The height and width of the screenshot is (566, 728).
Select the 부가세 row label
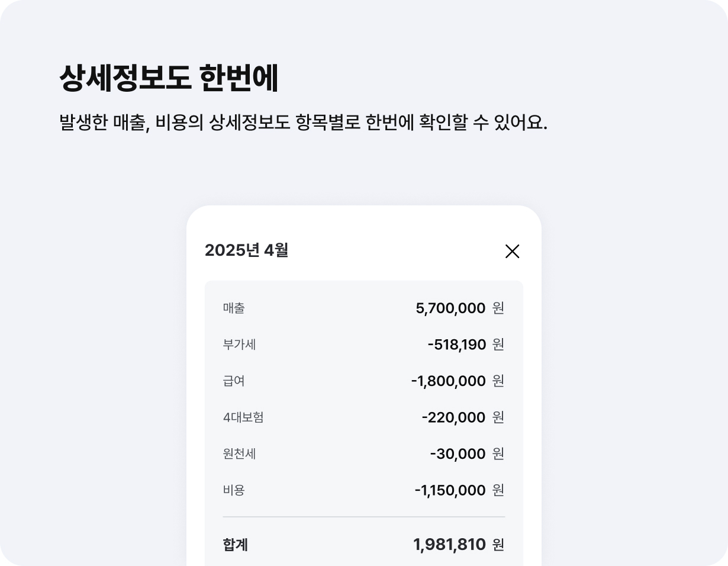click(x=239, y=345)
